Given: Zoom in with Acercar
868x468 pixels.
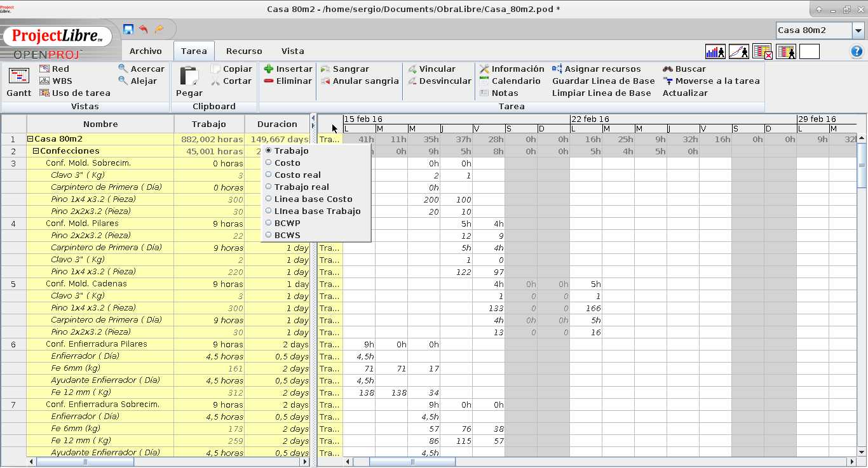Looking at the screenshot, I should 141,69.
